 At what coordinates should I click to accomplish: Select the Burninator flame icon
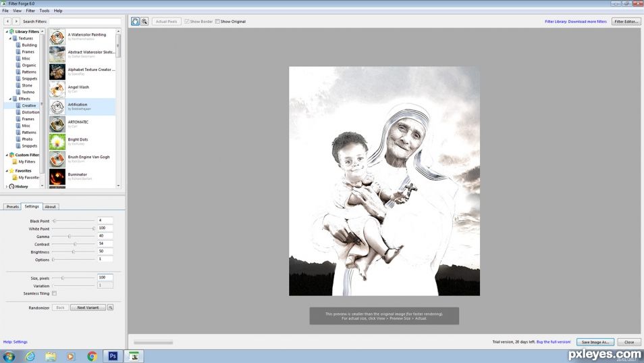point(57,177)
